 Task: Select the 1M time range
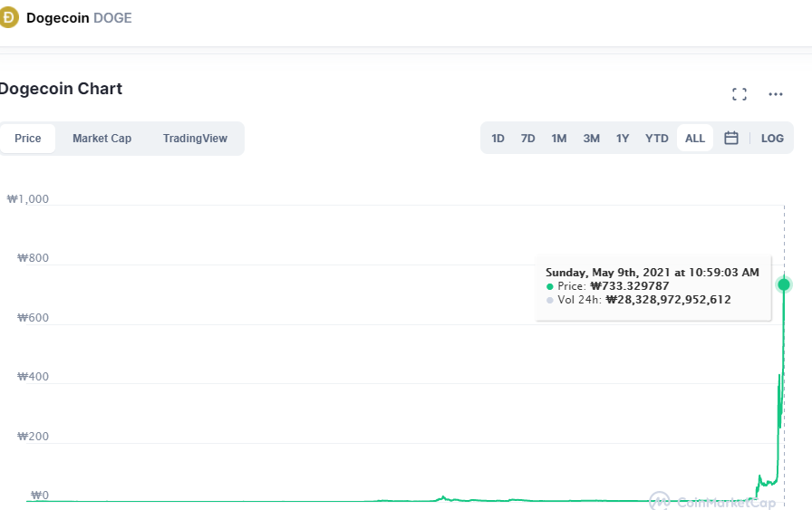point(559,139)
